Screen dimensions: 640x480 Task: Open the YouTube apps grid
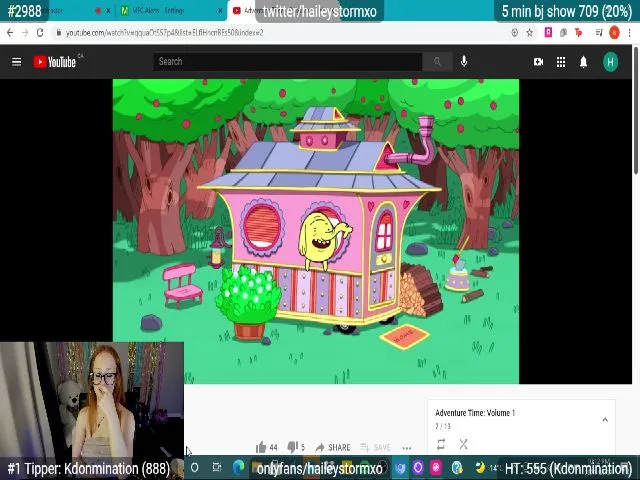[x=561, y=62]
